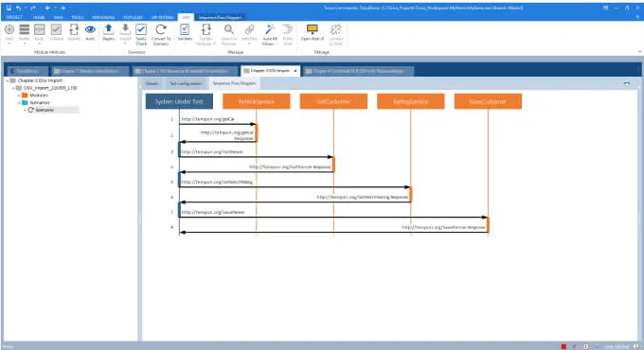
Task: Open the PROJECT ribbon tab
Action: coord(14,17)
